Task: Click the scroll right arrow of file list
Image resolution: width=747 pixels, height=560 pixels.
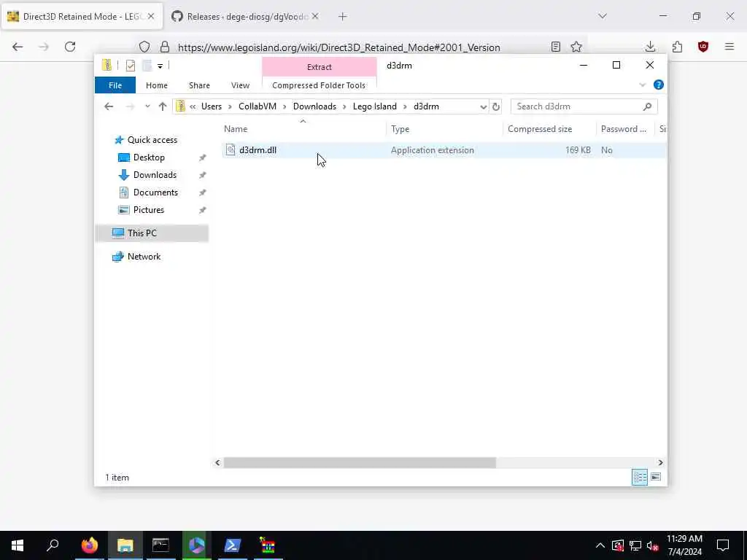Action: coord(660,462)
